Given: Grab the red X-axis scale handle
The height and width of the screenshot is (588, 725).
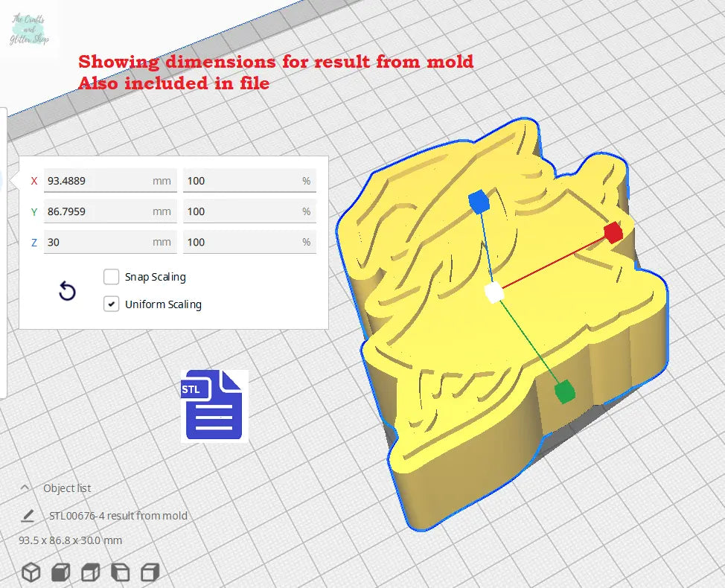Looking at the screenshot, I should pyautogui.click(x=613, y=232).
